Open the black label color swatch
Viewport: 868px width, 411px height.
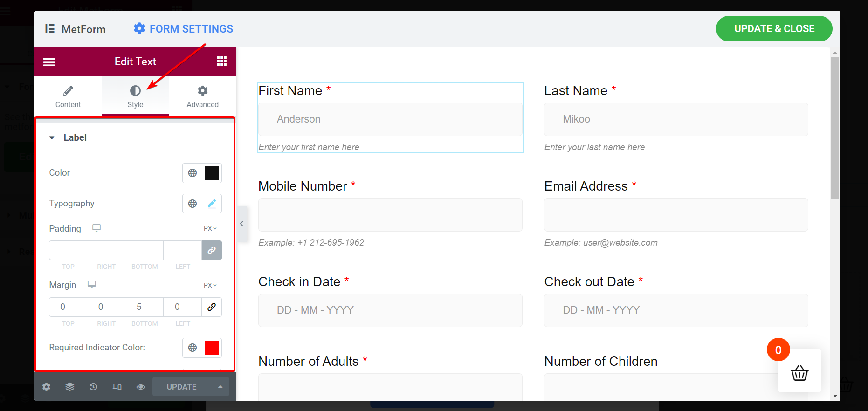pos(212,173)
